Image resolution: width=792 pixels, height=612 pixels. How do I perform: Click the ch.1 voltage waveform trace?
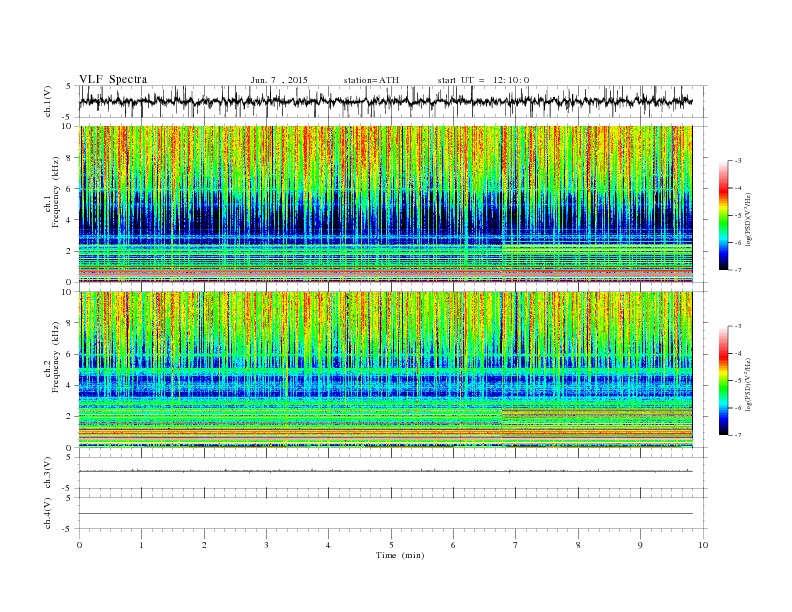click(x=385, y=101)
